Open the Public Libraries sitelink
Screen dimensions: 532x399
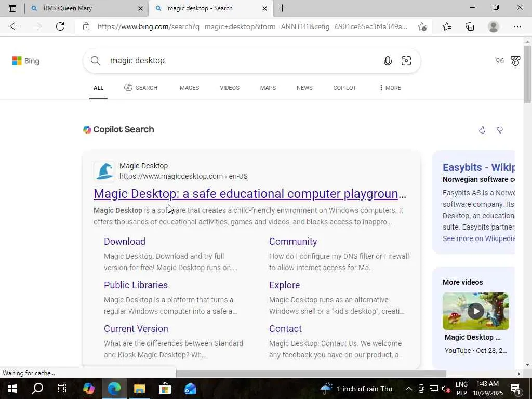click(x=136, y=285)
